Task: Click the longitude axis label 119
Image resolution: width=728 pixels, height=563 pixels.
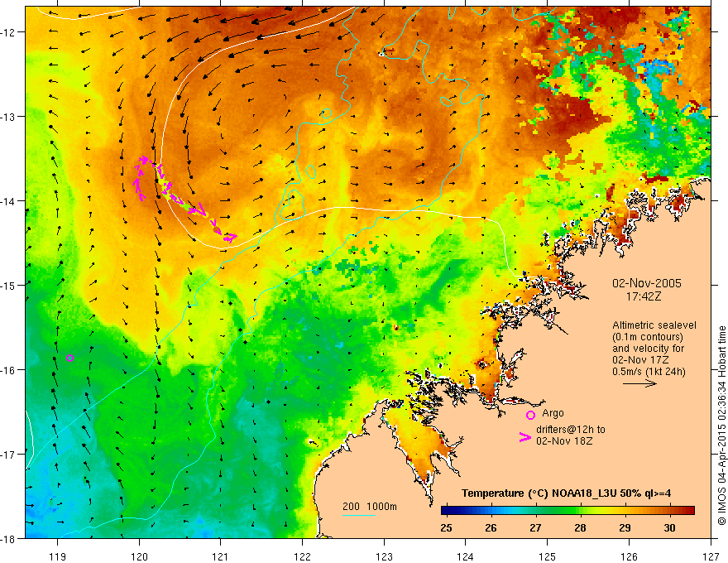Action: pyautogui.click(x=57, y=556)
